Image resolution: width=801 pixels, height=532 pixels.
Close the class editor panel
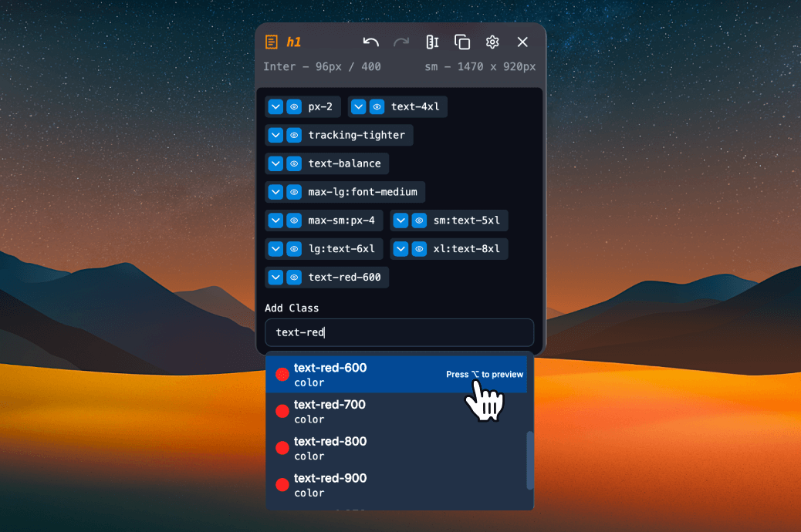tap(522, 42)
